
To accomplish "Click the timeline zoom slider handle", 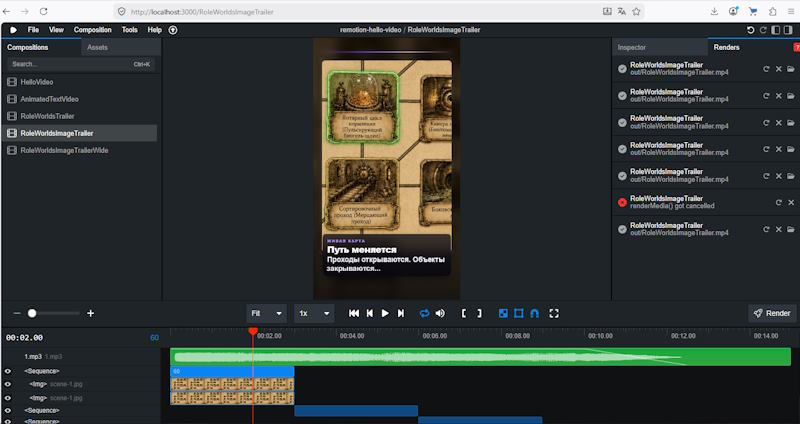I will click(32, 313).
